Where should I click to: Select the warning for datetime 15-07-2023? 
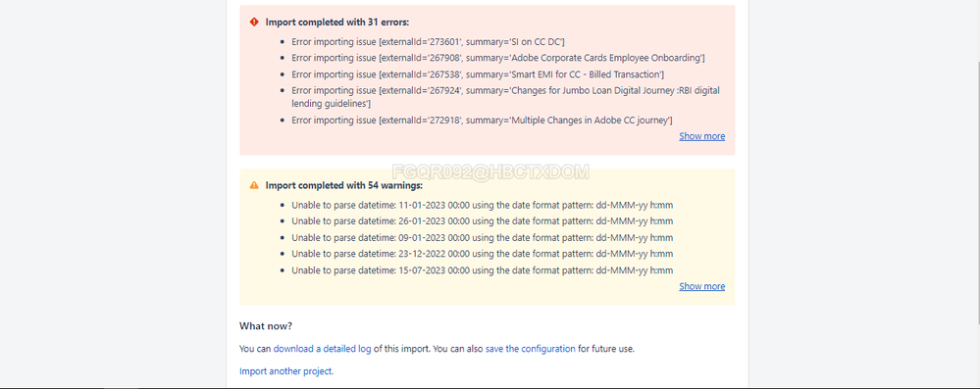pyautogui.click(x=482, y=270)
